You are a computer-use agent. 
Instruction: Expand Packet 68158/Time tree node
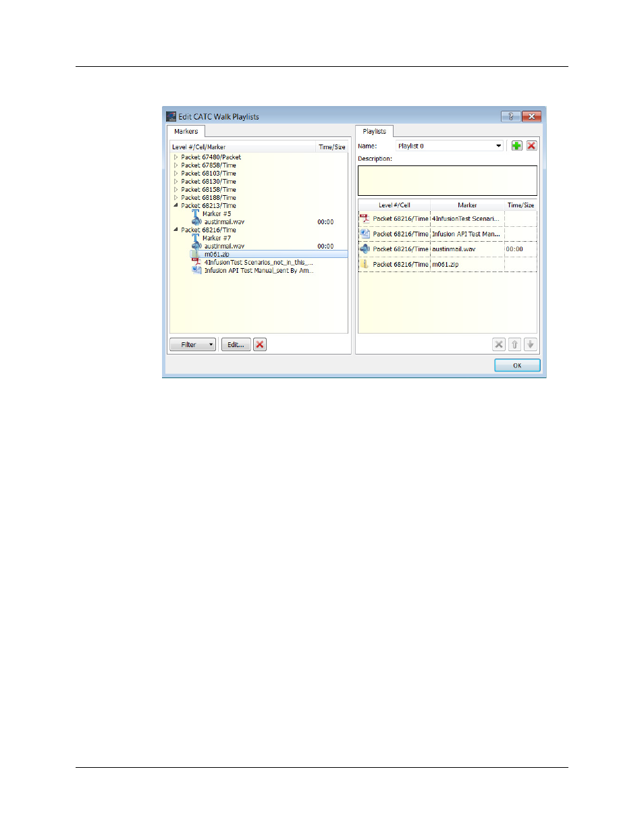pyautogui.click(x=176, y=189)
